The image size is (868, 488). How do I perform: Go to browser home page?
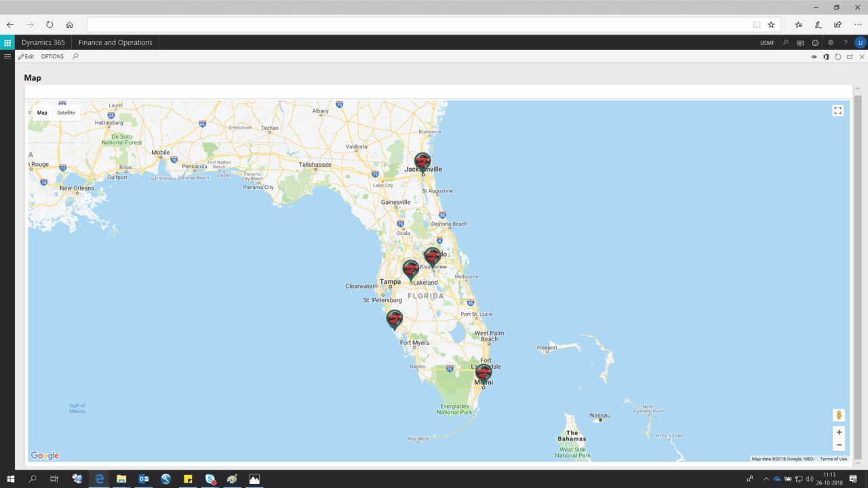click(69, 24)
